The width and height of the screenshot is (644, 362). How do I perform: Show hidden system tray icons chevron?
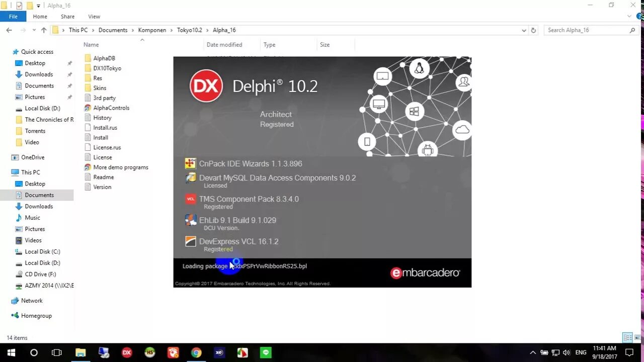533,353
